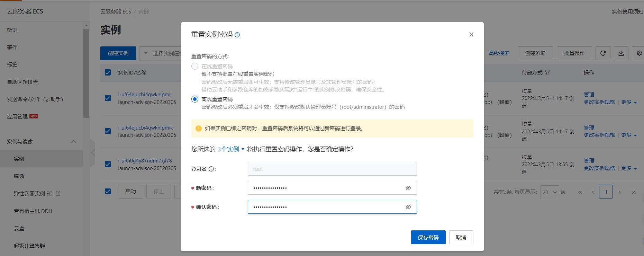Click the 启动 button below the table

pyautogui.click(x=130, y=192)
